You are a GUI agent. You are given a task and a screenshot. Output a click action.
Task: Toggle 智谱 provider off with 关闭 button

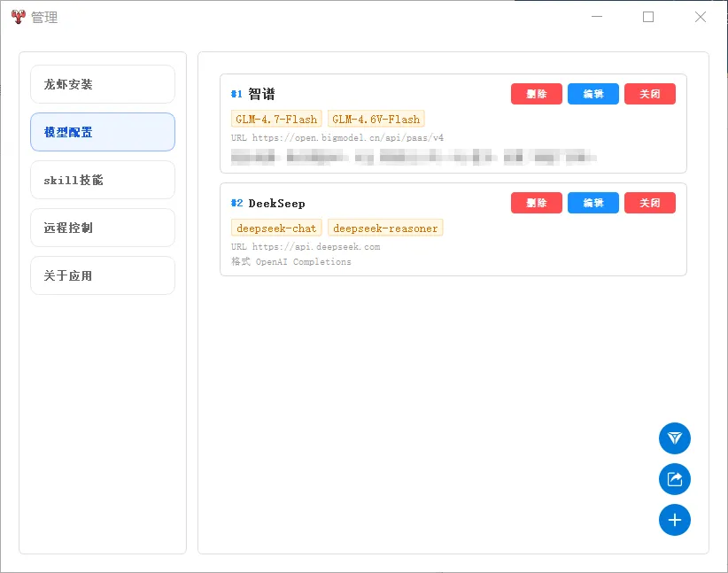tap(649, 94)
